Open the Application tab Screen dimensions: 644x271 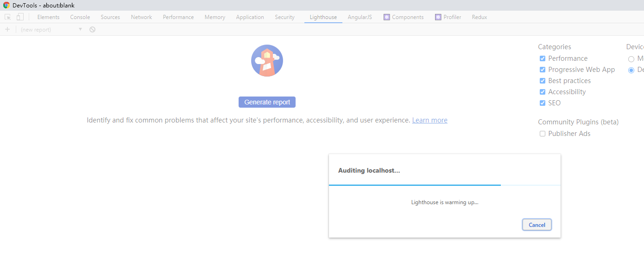click(250, 17)
